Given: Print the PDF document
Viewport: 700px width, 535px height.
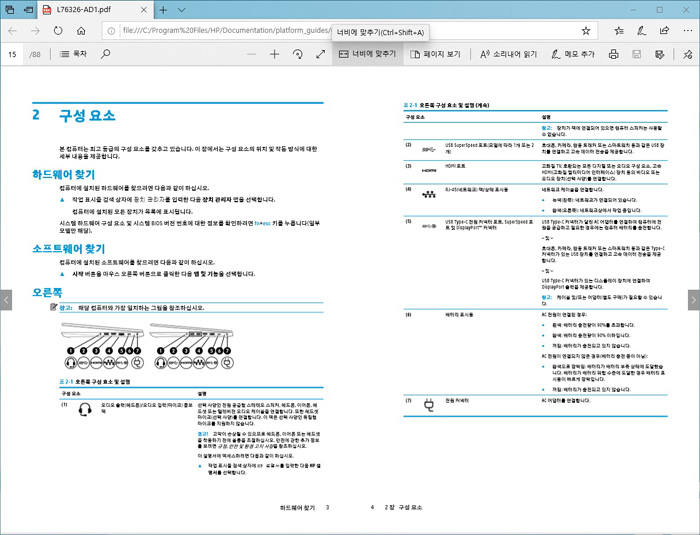Looking at the screenshot, I should point(614,54).
